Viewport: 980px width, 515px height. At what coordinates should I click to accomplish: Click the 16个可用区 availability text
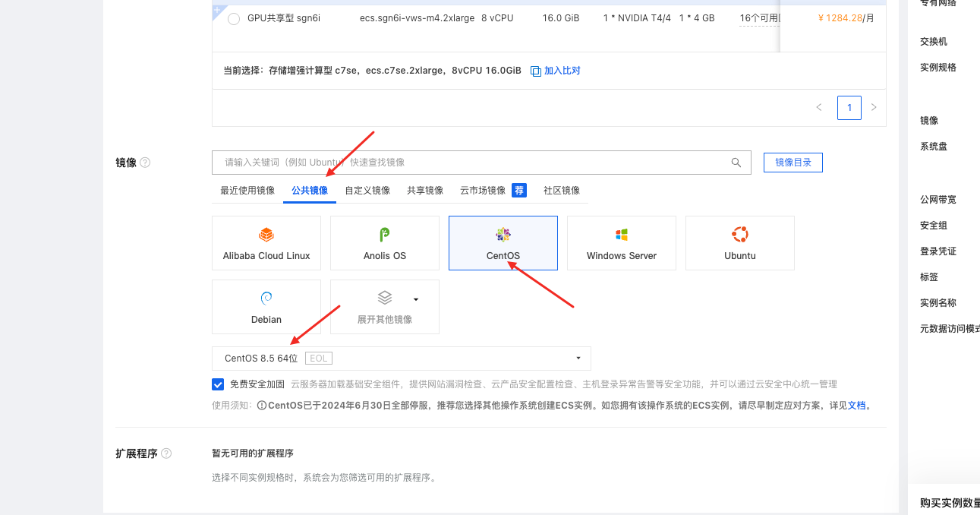coord(761,18)
